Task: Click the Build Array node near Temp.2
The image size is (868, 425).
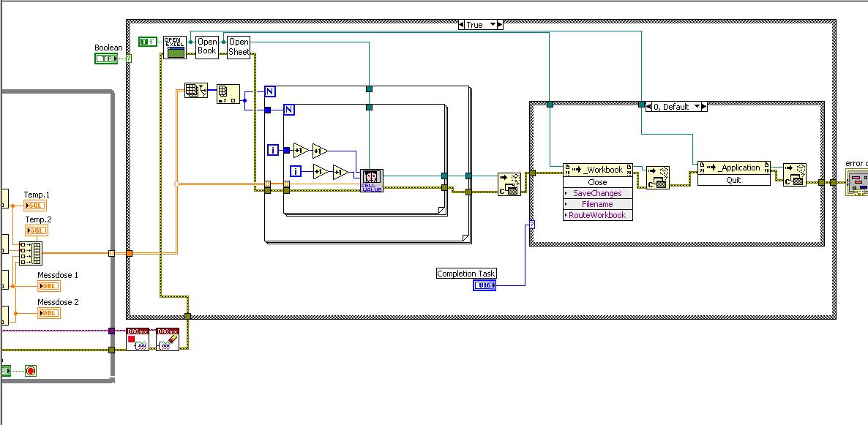Action: [31, 253]
